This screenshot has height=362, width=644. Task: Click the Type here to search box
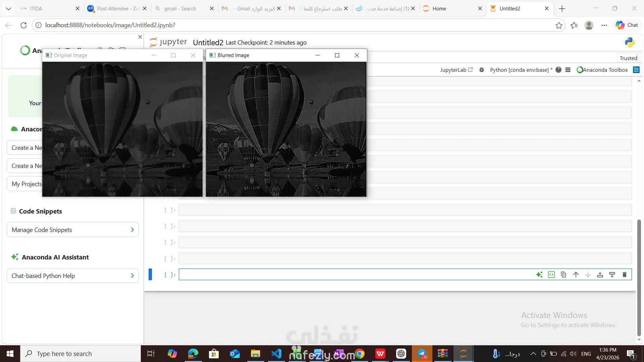[x=80, y=354]
